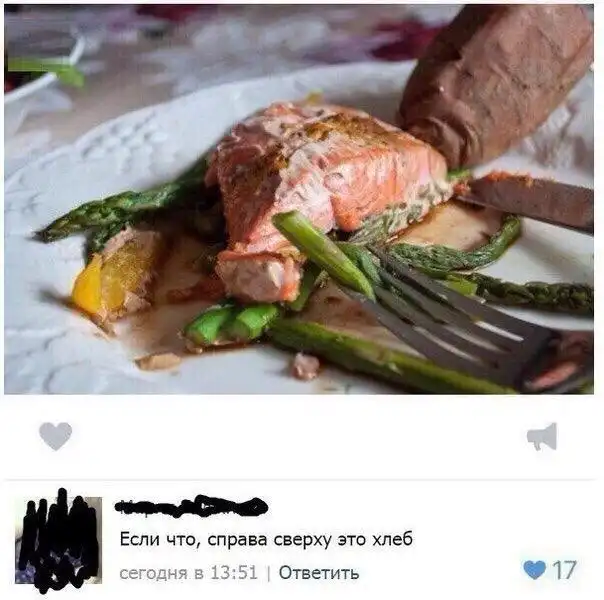
Task: Click the bread loaf in the photo
Action: tap(497, 83)
